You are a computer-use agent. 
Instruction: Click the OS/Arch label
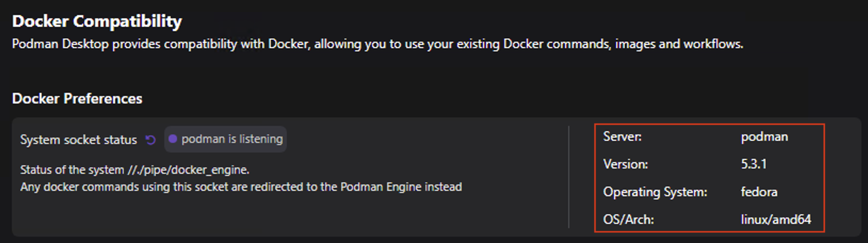coord(628,220)
